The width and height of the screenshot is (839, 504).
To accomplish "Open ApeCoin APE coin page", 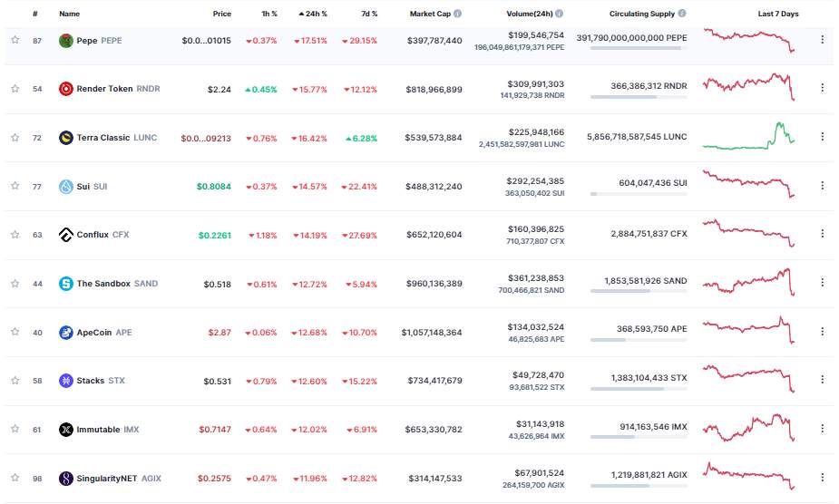I will (104, 333).
